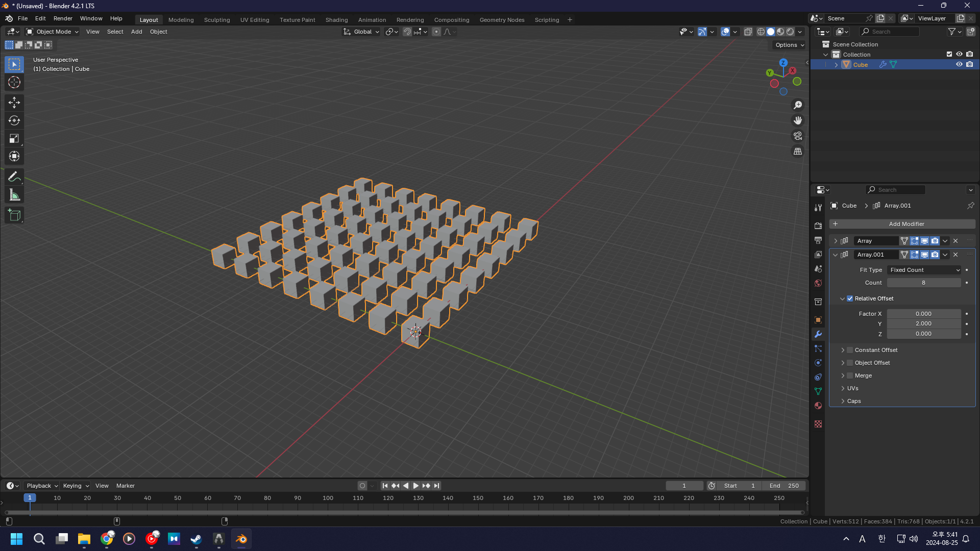This screenshot has width=980, height=551.
Task: Click the End frame field
Action: coord(785,486)
